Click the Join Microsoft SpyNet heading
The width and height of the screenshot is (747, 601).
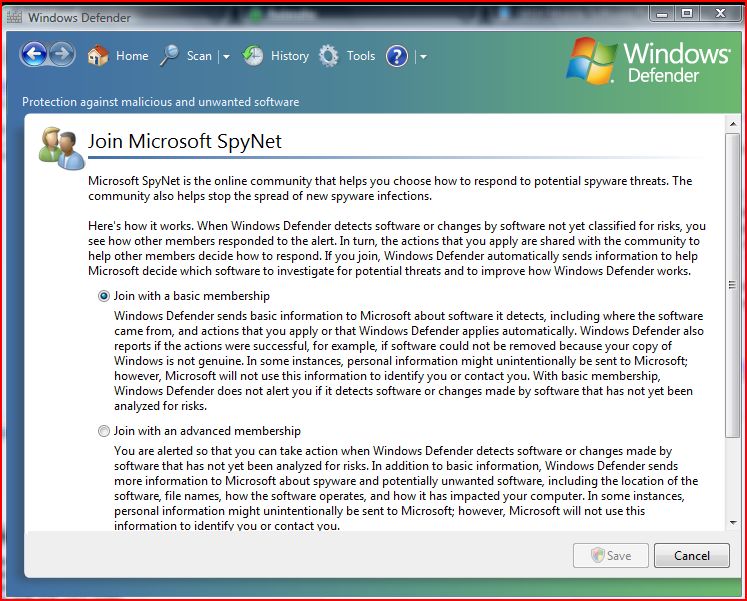[185, 141]
